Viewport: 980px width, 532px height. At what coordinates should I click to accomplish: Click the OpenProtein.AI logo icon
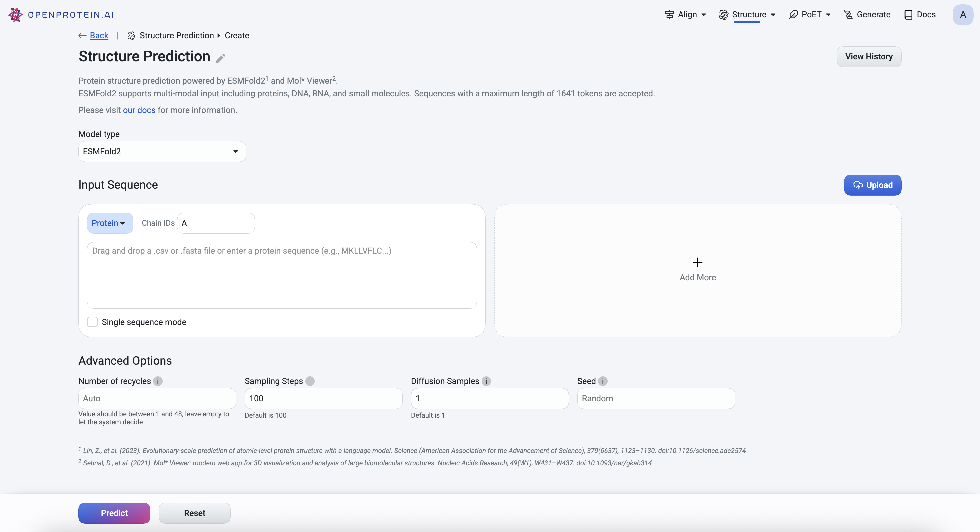click(15, 14)
